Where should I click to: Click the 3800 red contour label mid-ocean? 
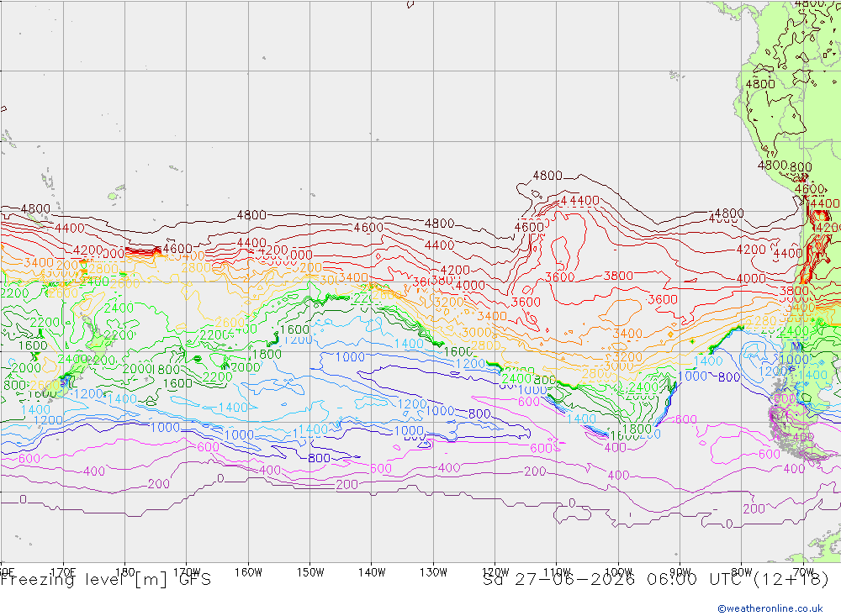pos(618,276)
